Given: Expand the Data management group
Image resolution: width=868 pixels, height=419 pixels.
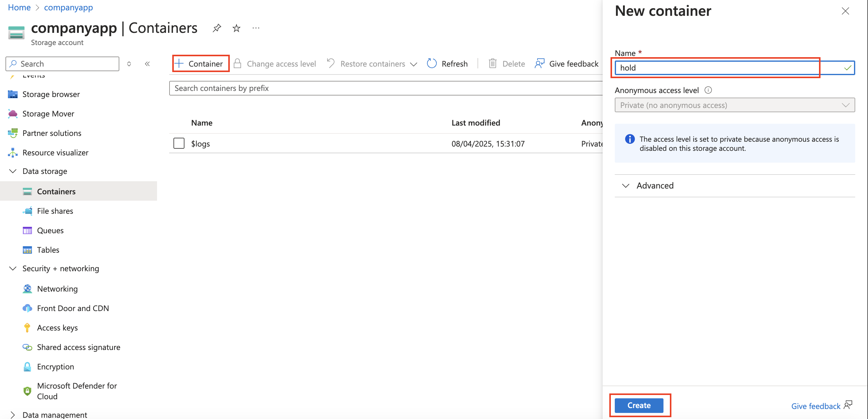Looking at the screenshot, I should [x=13, y=415].
